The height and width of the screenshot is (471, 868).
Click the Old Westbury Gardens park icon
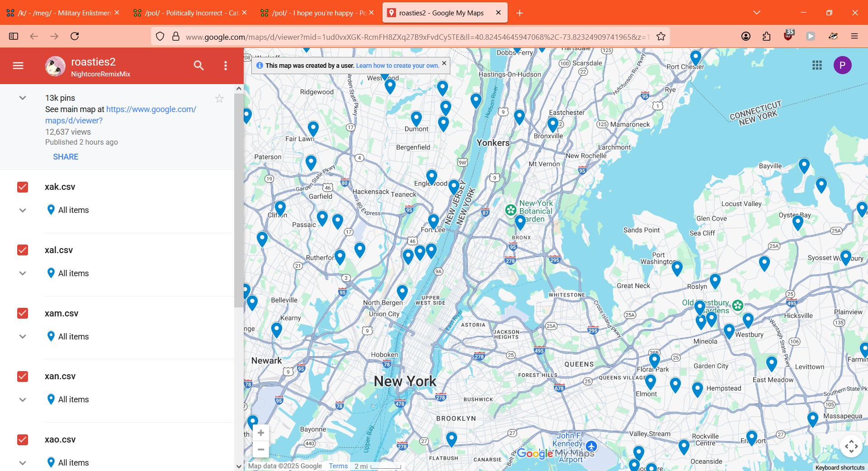pyautogui.click(x=737, y=306)
